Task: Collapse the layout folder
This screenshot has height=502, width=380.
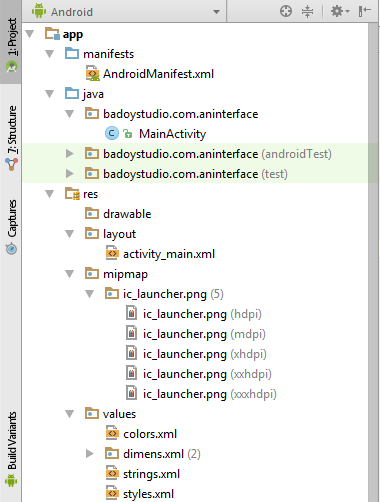Action: click(69, 234)
